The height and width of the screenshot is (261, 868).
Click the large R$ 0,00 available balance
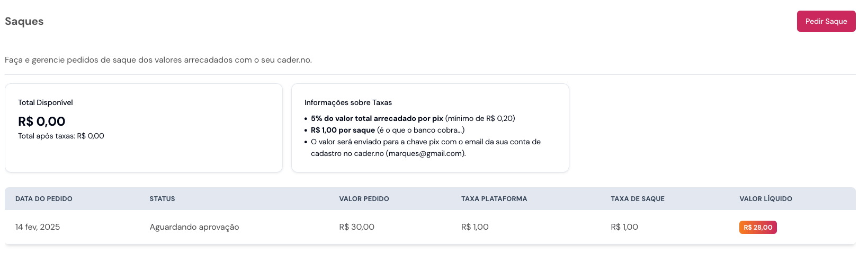(42, 121)
